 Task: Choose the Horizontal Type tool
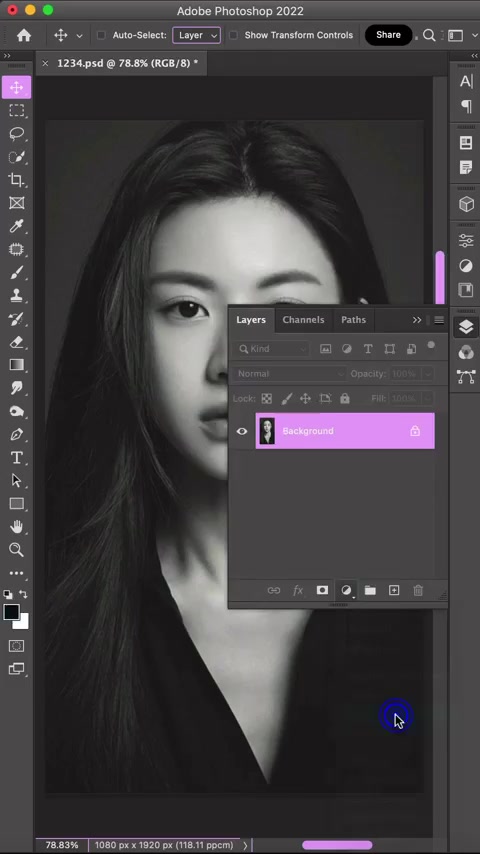pyautogui.click(x=16, y=458)
